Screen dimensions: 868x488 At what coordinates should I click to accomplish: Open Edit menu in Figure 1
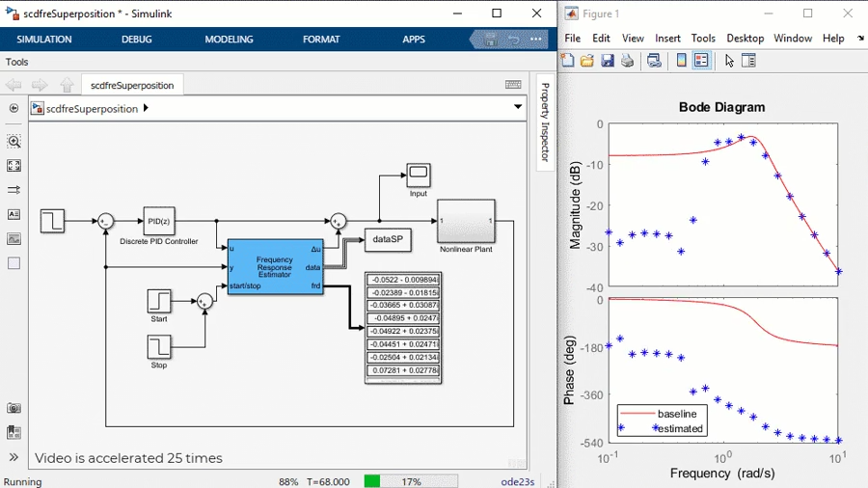[601, 39]
